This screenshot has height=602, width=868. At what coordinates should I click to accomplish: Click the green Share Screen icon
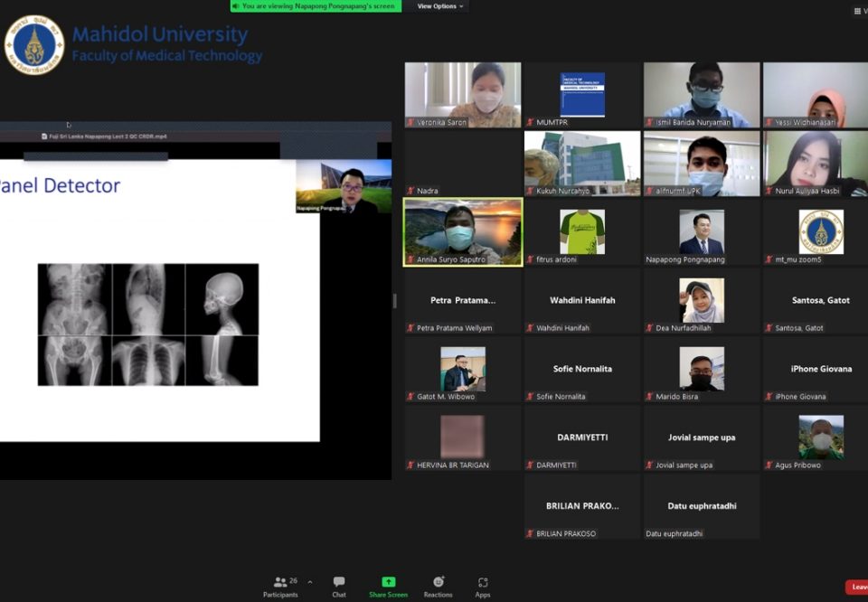(388, 582)
